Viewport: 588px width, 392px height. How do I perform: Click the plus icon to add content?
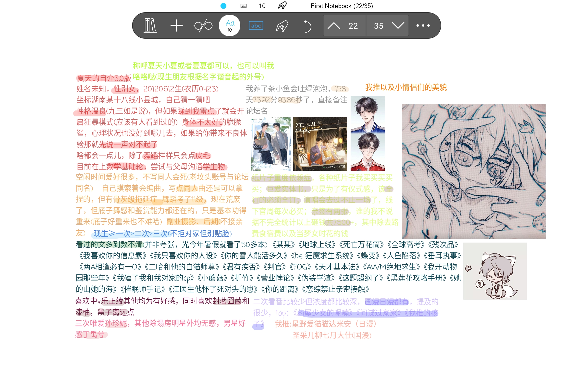[x=176, y=25]
